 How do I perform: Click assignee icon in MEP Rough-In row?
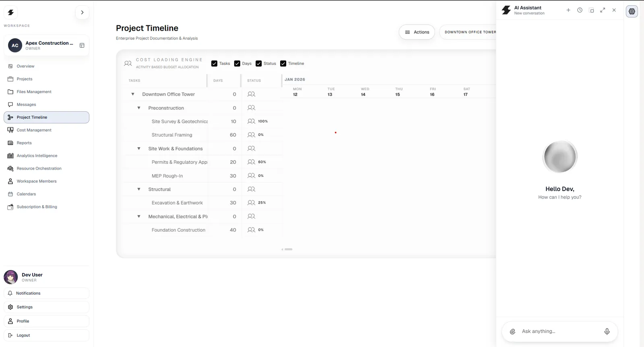pyautogui.click(x=251, y=176)
